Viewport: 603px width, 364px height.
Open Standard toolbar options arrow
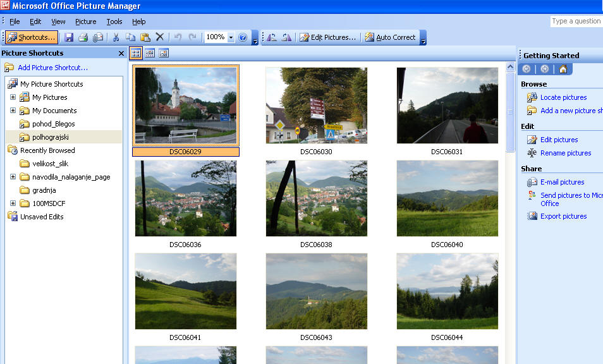click(x=255, y=38)
